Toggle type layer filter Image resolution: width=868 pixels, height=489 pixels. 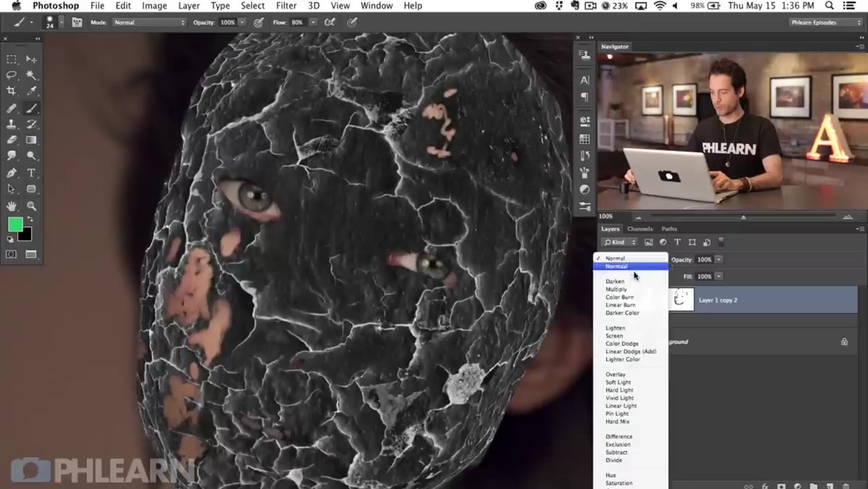[678, 242]
